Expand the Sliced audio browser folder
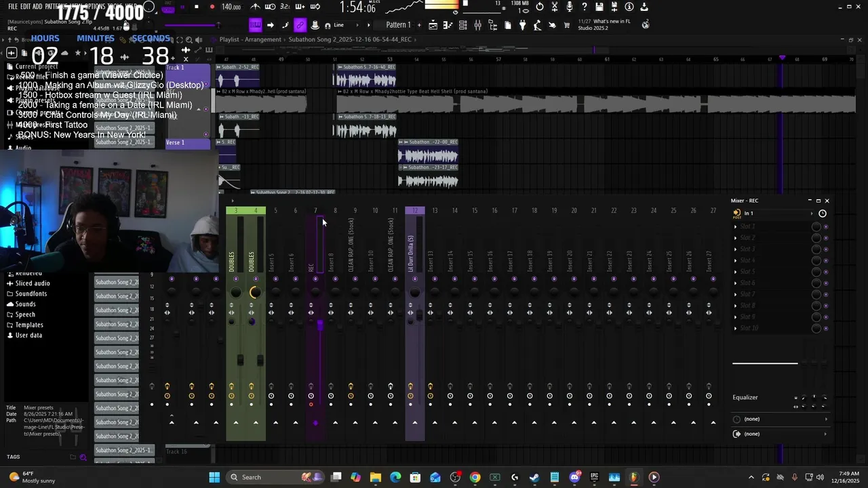The height and width of the screenshot is (488, 868). click(x=33, y=283)
